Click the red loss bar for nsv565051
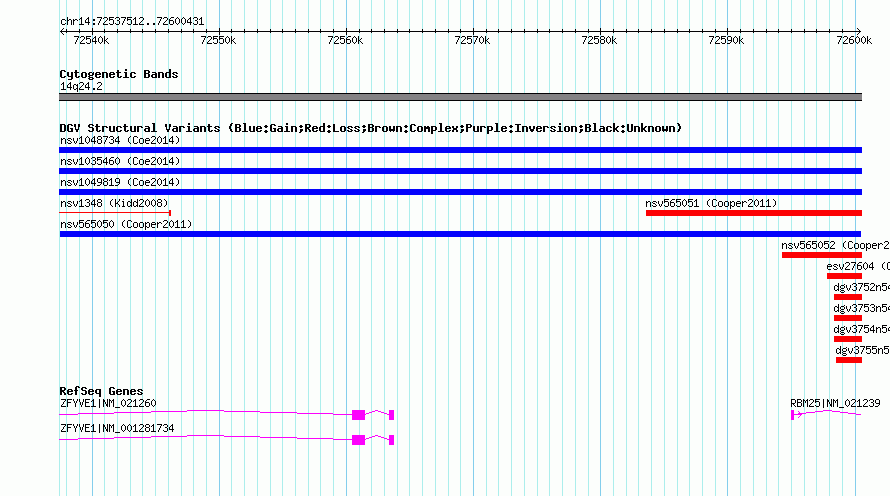 (754, 213)
